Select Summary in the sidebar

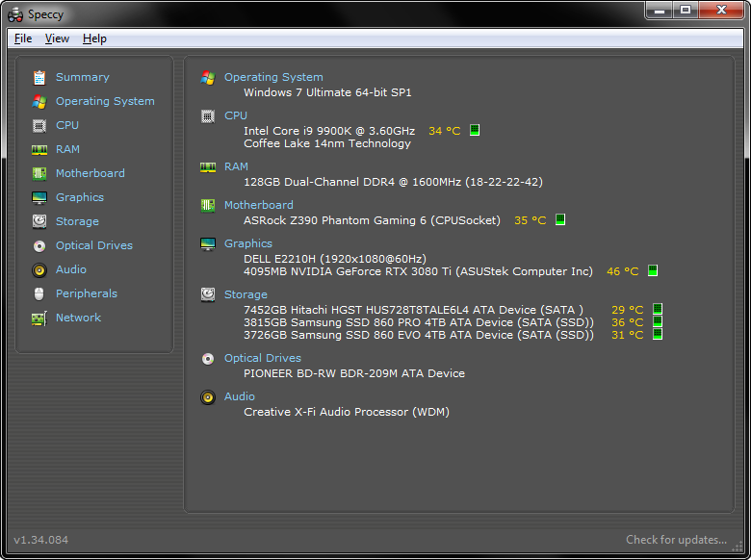pos(83,77)
